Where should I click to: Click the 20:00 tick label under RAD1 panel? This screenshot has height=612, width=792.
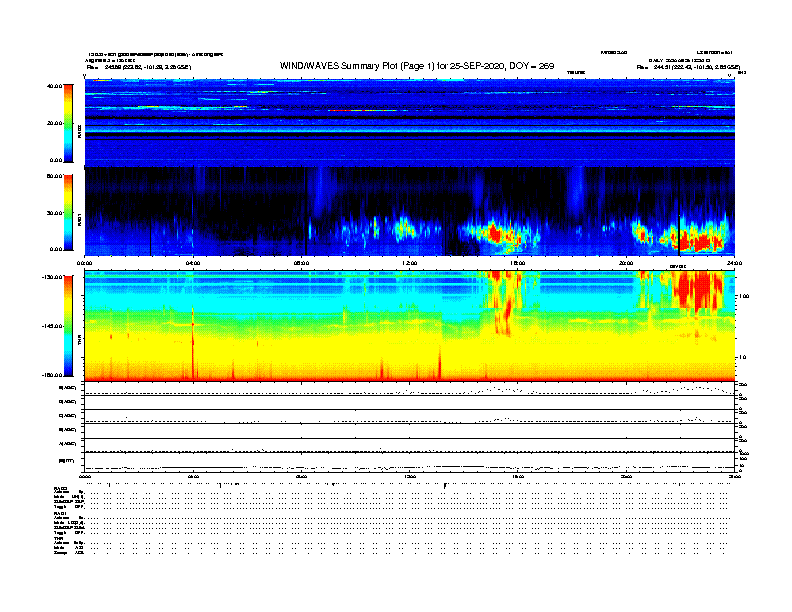tap(626, 263)
